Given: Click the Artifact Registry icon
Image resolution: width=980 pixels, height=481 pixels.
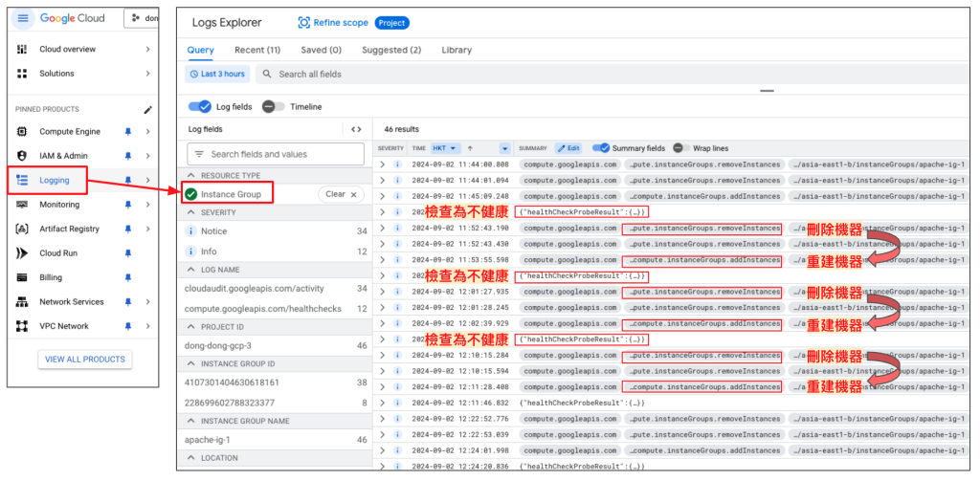Looking at the screenshot, I should pos(22,230).
